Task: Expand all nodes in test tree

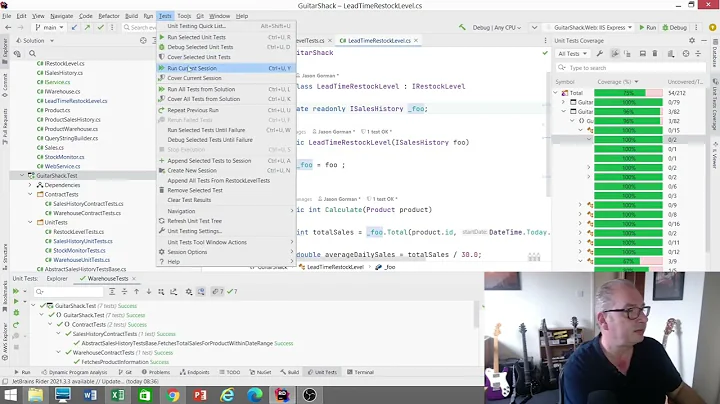Action: tap(112, 292)
